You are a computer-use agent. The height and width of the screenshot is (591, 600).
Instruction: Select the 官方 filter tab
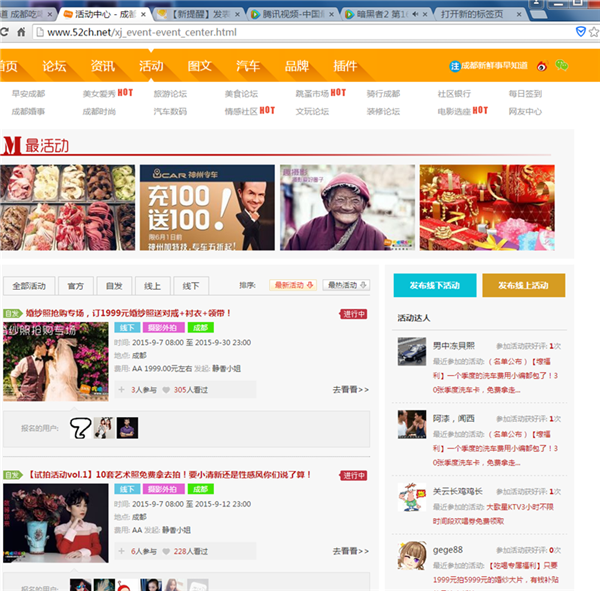tap(75, 286)
